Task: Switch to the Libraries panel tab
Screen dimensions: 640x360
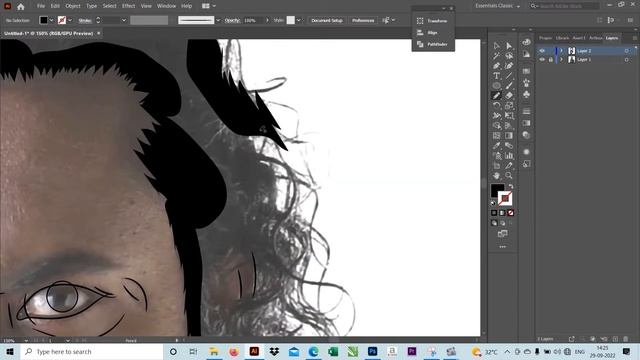Action: (562, 38)
